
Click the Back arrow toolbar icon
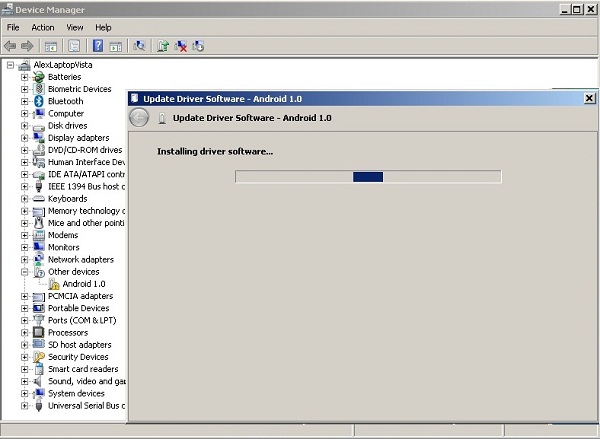(x=10, y=46)
